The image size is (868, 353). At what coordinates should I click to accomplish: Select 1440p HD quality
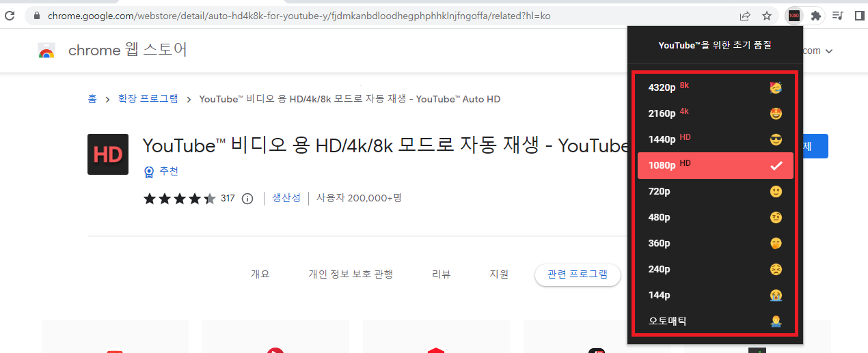click(715, 139)
